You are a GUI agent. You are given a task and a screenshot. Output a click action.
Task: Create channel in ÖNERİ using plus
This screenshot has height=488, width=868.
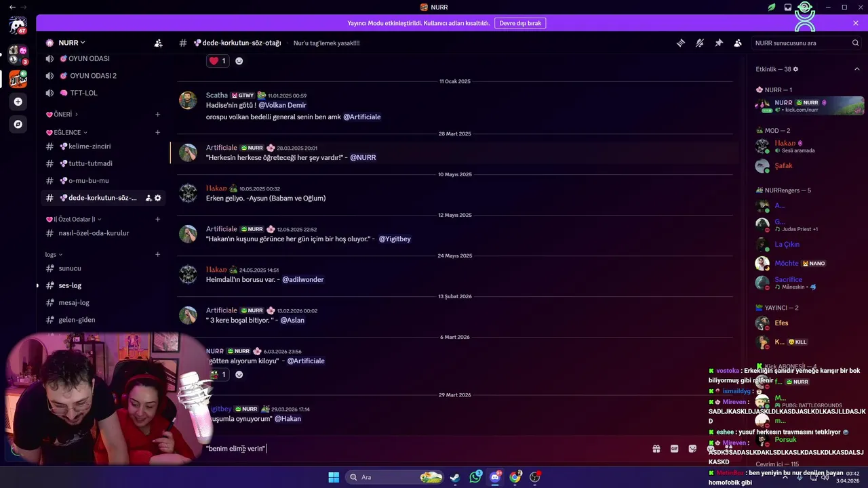point(157,115)
